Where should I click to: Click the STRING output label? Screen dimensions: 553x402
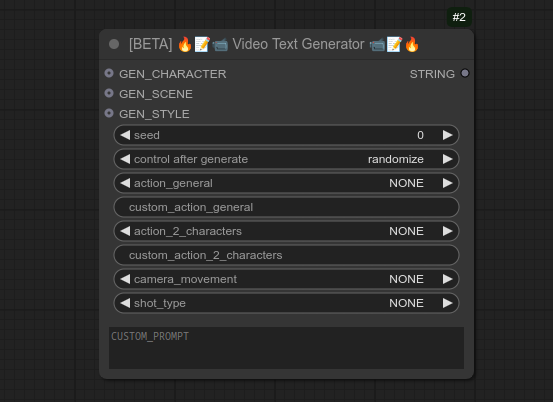[x=432, y=74]
